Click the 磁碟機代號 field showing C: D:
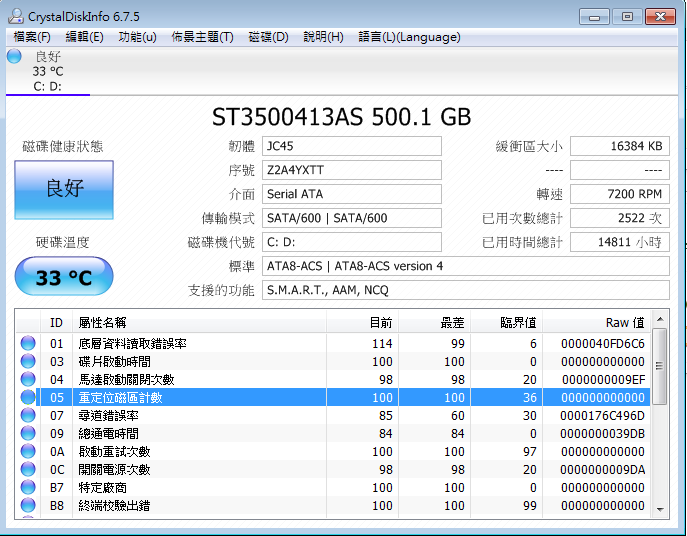The image size is (687, 536). tap(352, 242)
